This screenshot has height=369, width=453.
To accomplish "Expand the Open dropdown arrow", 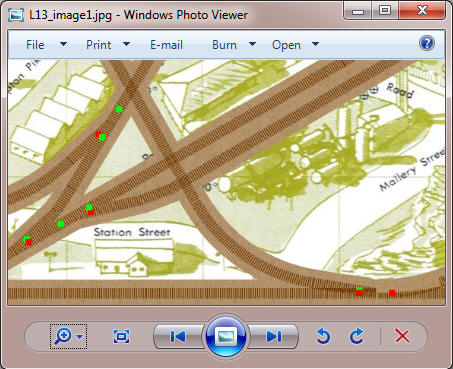I will tap(315, 44).
